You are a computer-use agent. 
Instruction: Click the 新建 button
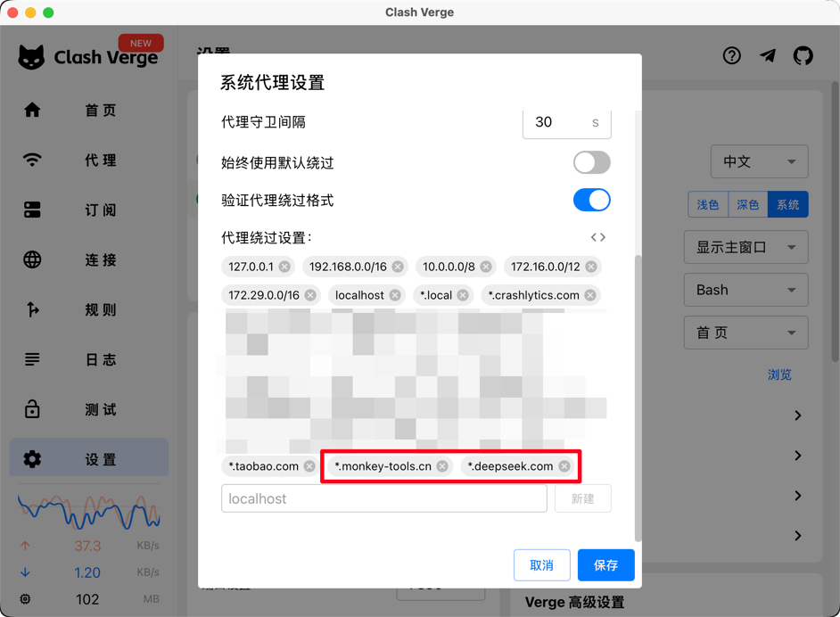(583, 498)
